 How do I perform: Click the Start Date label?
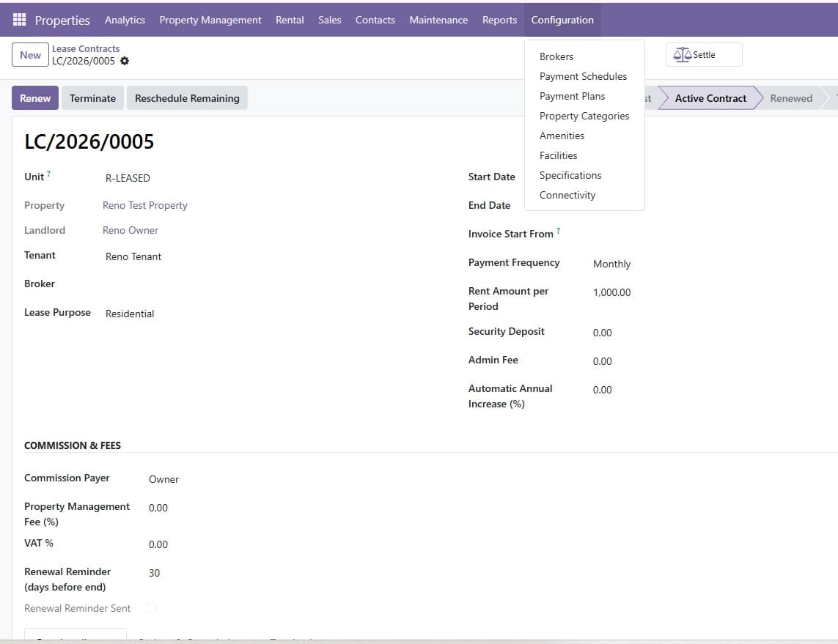pyautogui.click(x=492, y=177)
